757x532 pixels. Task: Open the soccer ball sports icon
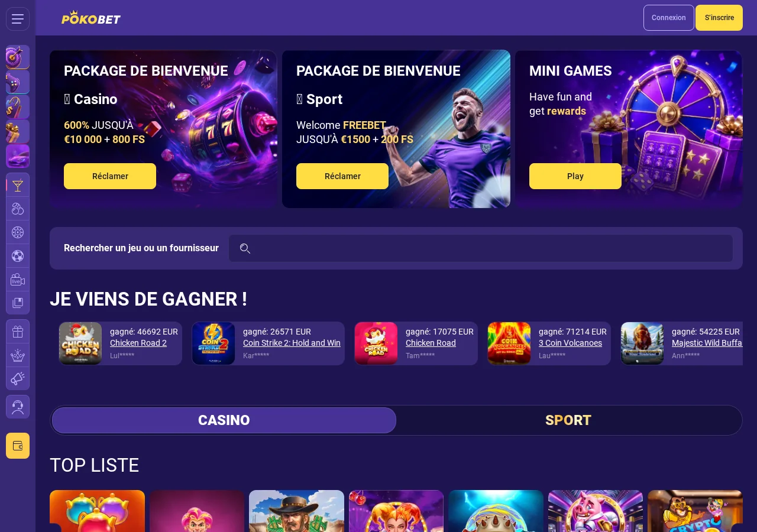coord(18,256)
